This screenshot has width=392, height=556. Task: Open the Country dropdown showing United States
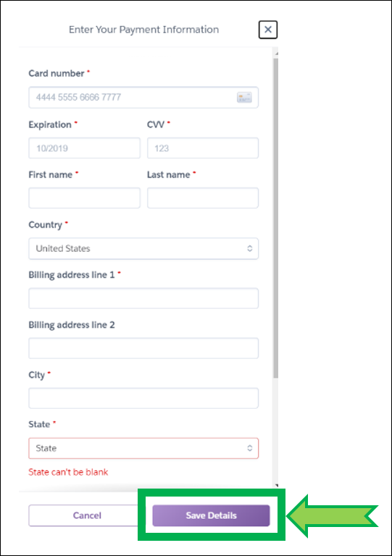(143, 249)
